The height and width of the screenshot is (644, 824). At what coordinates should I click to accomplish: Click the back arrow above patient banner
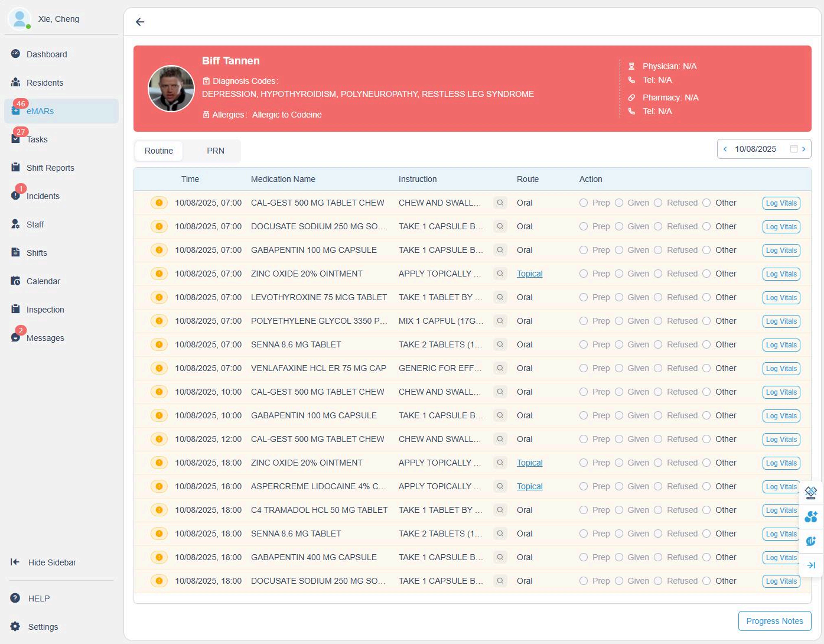coord(140,22)
